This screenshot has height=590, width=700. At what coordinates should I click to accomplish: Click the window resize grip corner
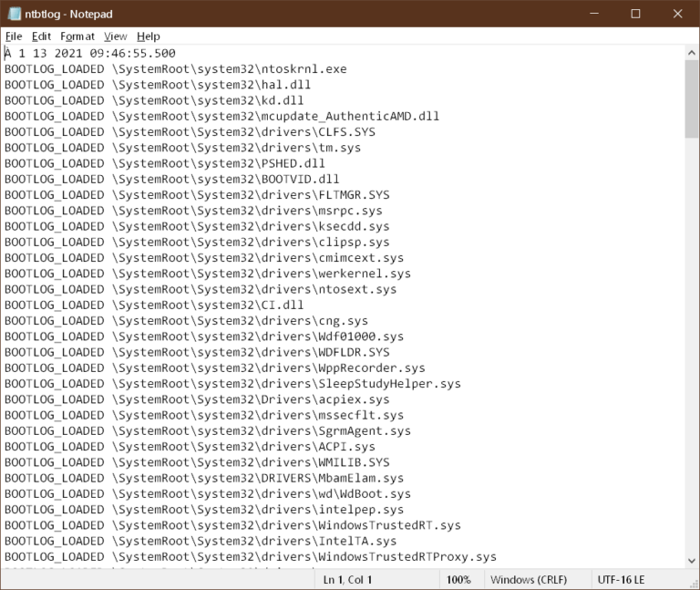(695, 585)
